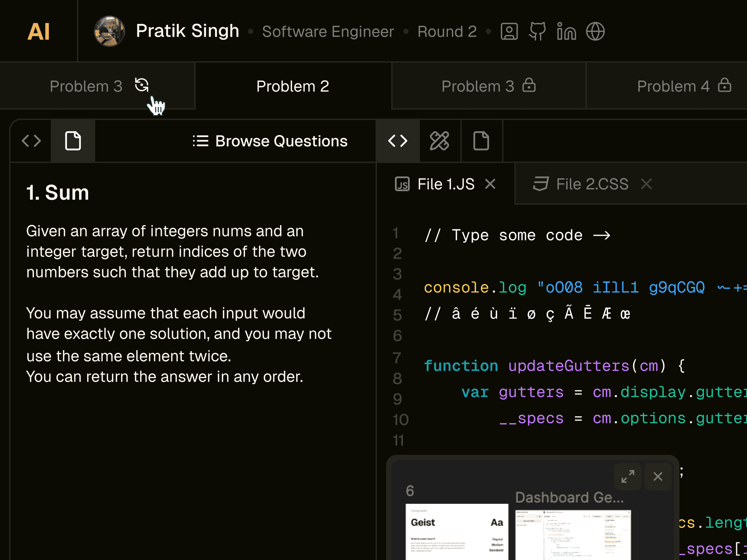Switch left panel to code view icon
Screen dimensions: 747x560
[x=31, y=141]
